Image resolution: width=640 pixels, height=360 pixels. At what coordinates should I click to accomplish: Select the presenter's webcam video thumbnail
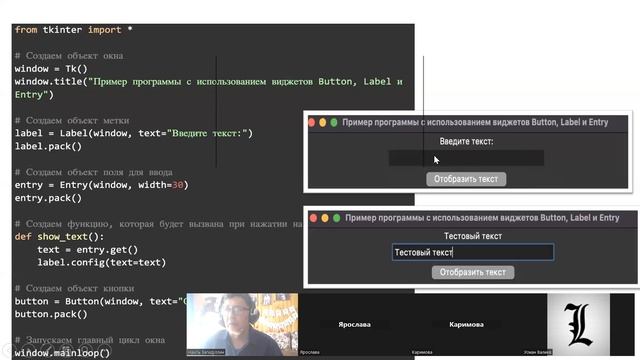tap(242, 324)
